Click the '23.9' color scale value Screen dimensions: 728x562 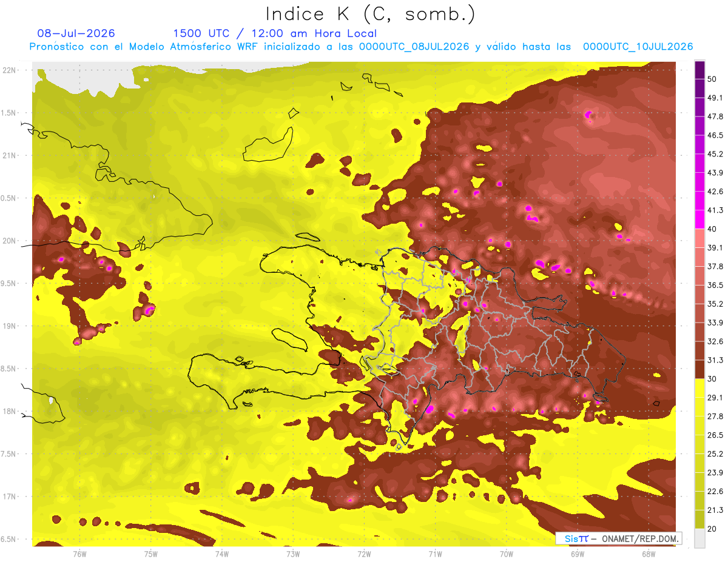pyautogui.click(x=715, y=472)
